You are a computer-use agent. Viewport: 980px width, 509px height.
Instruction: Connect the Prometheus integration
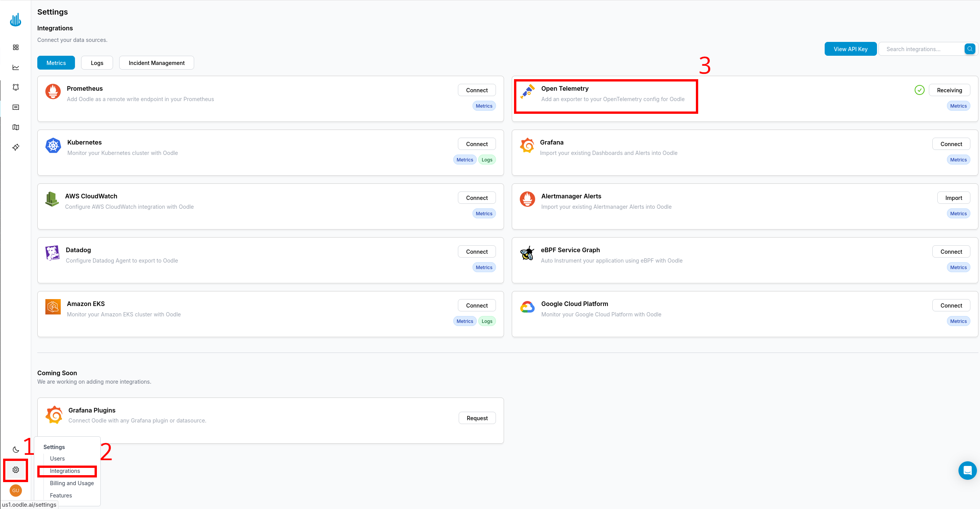[477, 90]
